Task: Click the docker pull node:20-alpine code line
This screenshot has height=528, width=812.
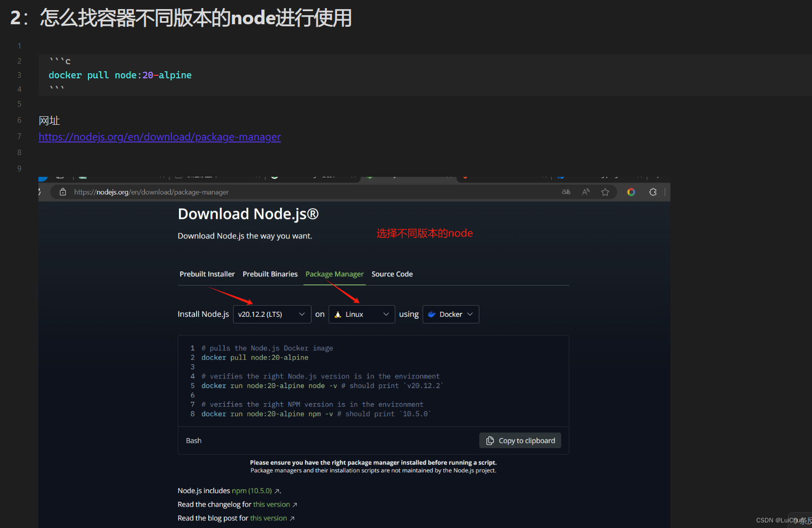Action: pyautogui.click(x=120, y=75)
